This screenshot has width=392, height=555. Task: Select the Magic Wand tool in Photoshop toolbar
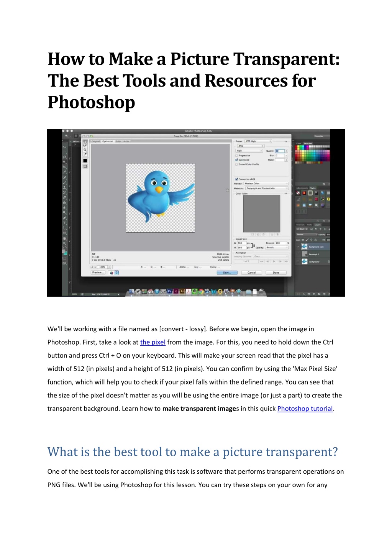64,162
